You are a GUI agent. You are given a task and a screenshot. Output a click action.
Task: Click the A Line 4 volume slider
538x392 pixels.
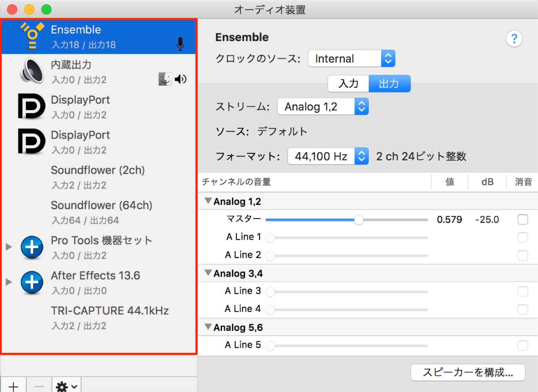tap(347, 310)
